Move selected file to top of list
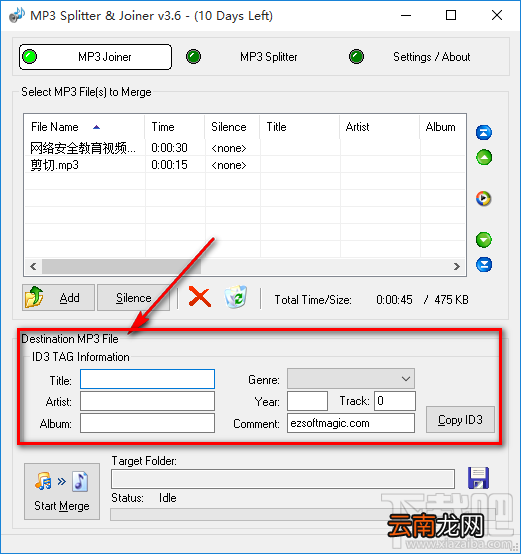The image size is (521, 554). [x=484, y=132]
